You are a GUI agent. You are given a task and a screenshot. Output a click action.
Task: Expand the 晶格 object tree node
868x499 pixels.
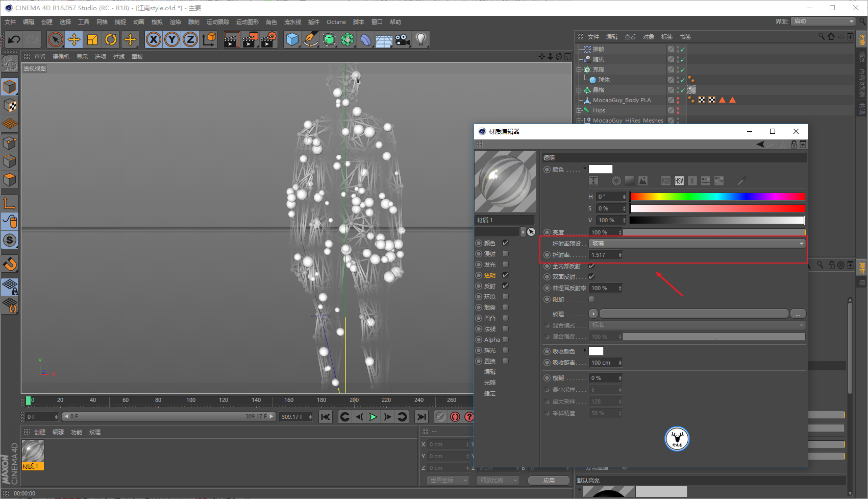coord(579,90)
